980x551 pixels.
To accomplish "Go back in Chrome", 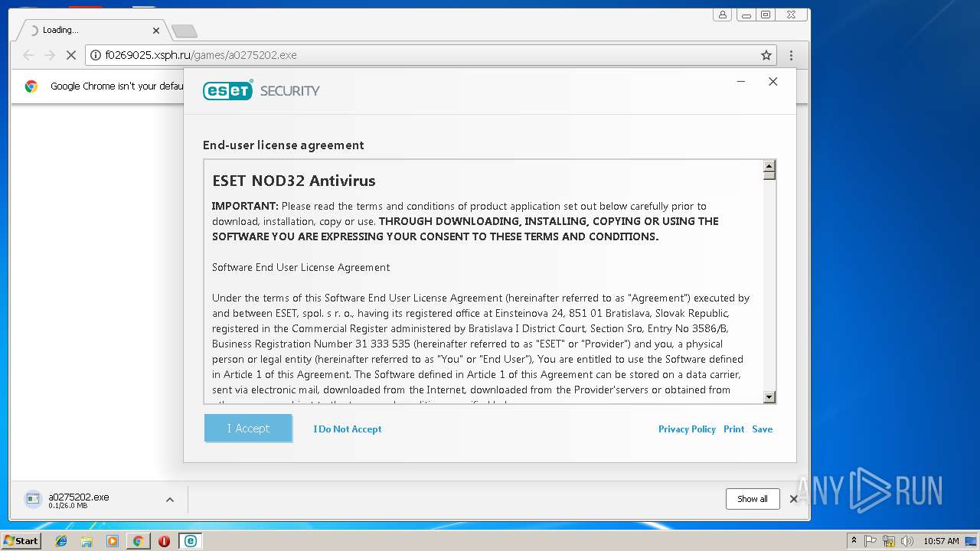I will (x=28, y=55).
